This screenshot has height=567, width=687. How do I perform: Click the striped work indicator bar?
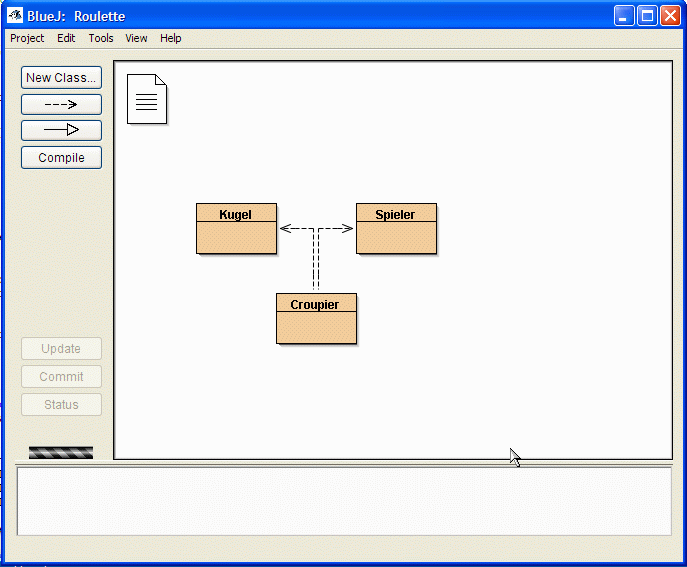click(x=61, y=452)
